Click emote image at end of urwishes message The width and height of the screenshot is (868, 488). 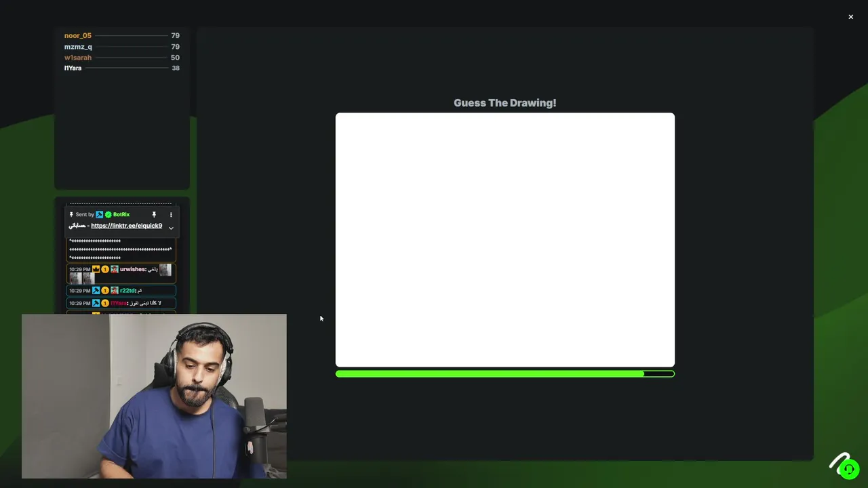pyautogui.click(x=165, y=270)
